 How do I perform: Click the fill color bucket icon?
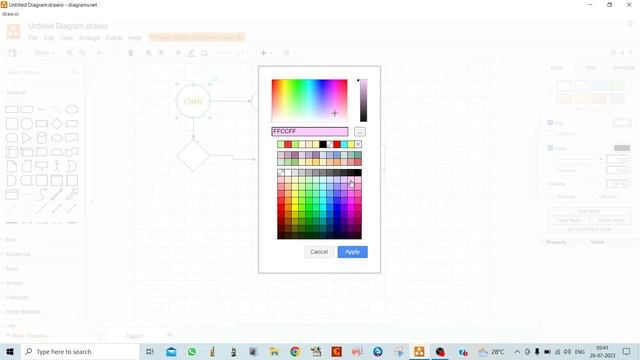[x=178, y=53]
